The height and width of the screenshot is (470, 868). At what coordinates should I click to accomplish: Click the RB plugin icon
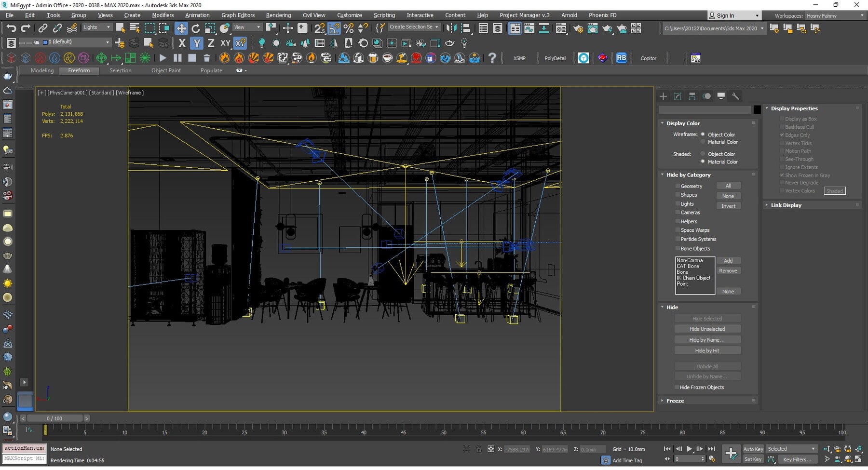click(x=621, y=58)
